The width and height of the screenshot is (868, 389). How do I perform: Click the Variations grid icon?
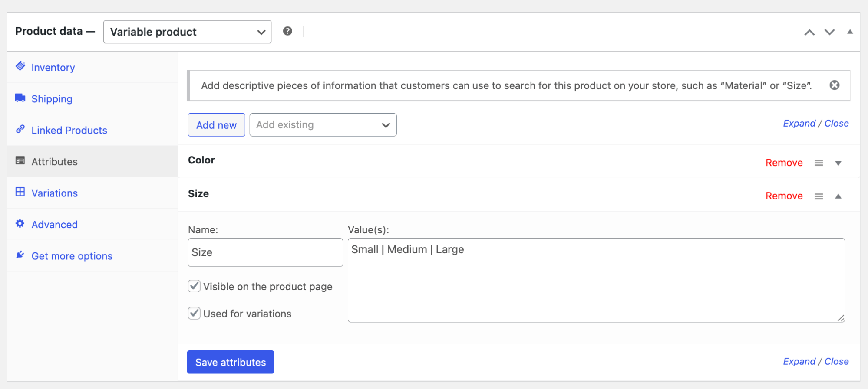coord(20,192)
